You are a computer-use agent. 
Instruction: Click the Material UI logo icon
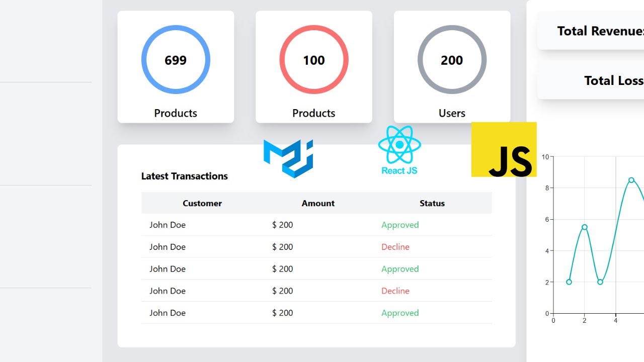click(288, 158)
